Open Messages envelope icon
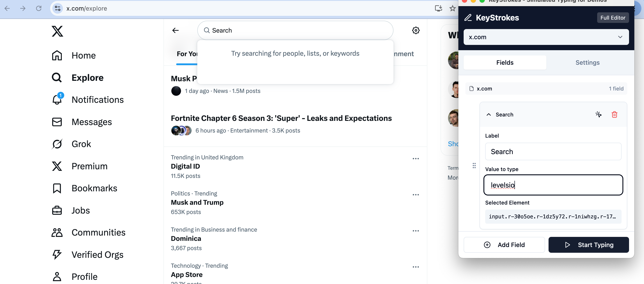 pos(82,122)
